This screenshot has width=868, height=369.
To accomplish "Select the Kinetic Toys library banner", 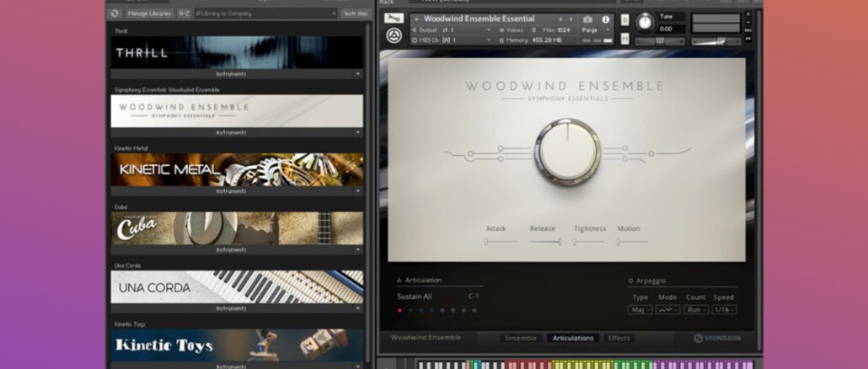I will (237, 345).
